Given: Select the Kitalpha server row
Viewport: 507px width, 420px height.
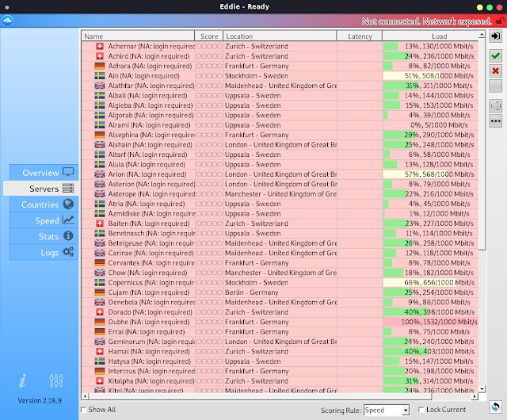Looking at the screenshot, I should point(280,381).
